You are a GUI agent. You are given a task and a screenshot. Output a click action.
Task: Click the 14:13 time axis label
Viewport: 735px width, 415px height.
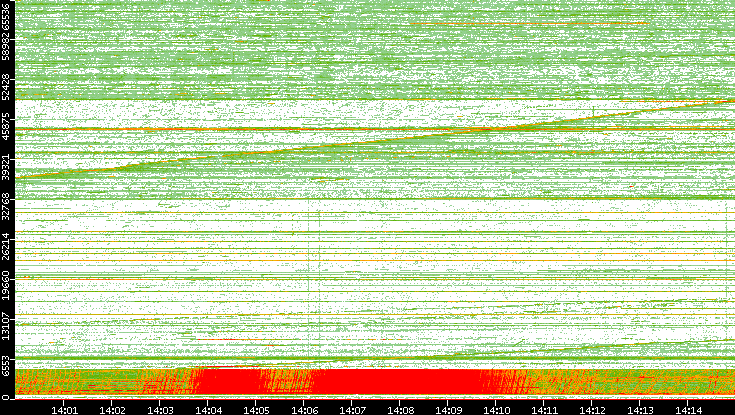[640, 410]
